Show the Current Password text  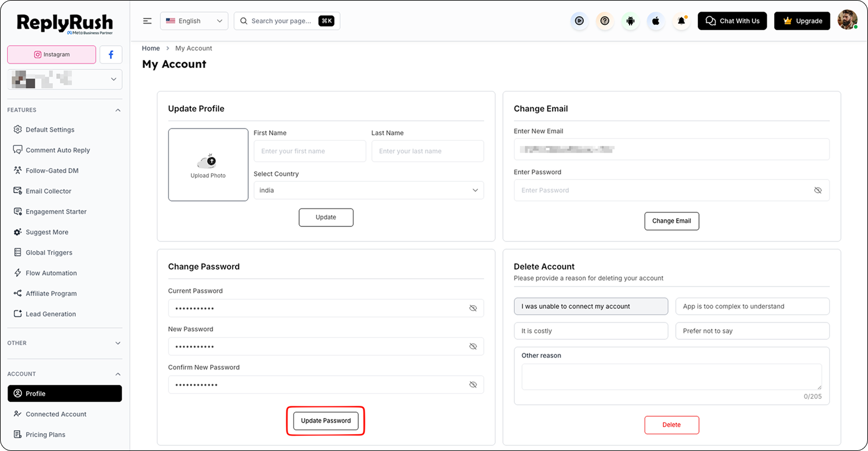[473, 308]
